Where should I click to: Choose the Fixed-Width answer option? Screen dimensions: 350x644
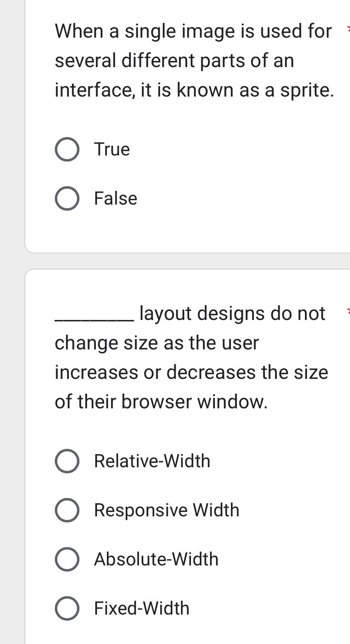tap(67, 608)
